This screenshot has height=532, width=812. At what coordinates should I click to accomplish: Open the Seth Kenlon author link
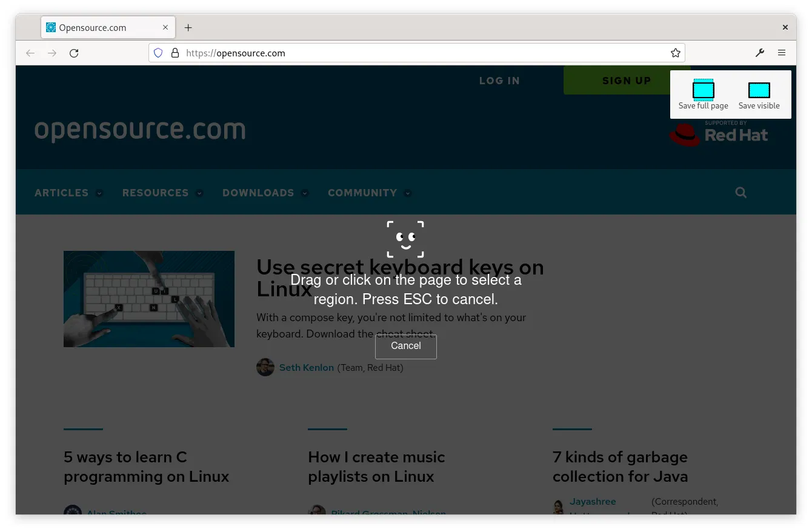[x=307, y=368]
